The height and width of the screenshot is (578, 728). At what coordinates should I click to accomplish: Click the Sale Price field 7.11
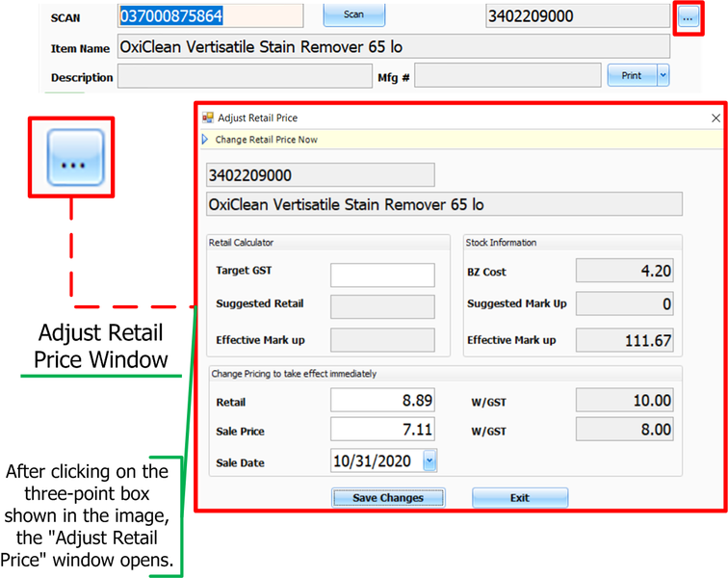[382, 429]
